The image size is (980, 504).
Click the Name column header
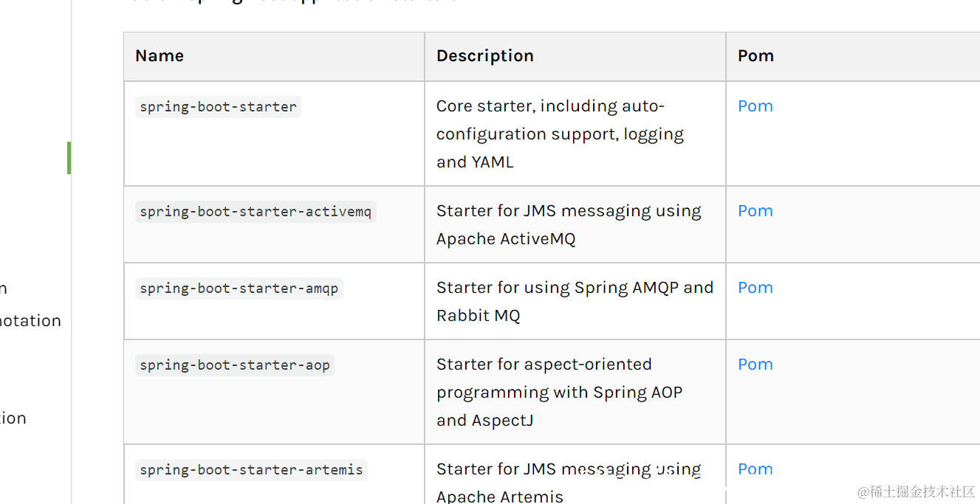coord(160,56)
